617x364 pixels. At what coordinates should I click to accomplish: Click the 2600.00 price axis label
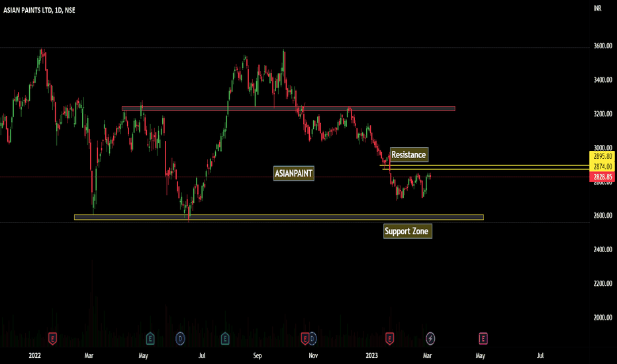(x=603, y=215)
